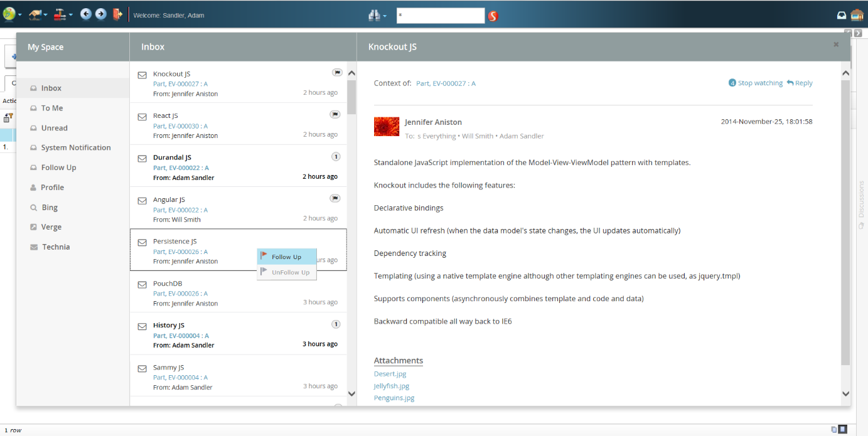Expand the tools toolbox dropdown menu
The width and height of the screenshot is (868, 436).
63,15
